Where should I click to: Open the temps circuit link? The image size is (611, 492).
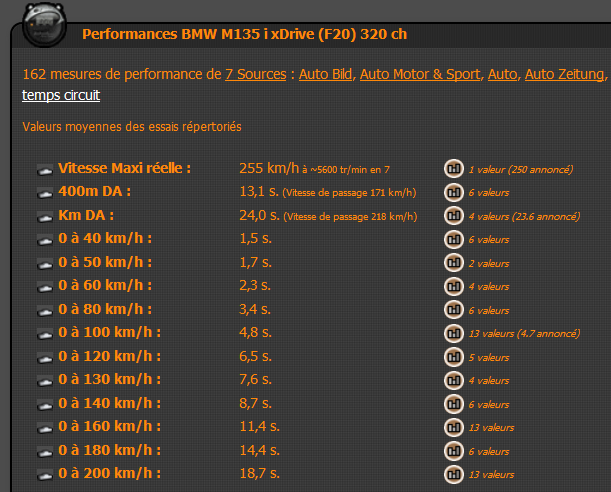click(61, 95)
